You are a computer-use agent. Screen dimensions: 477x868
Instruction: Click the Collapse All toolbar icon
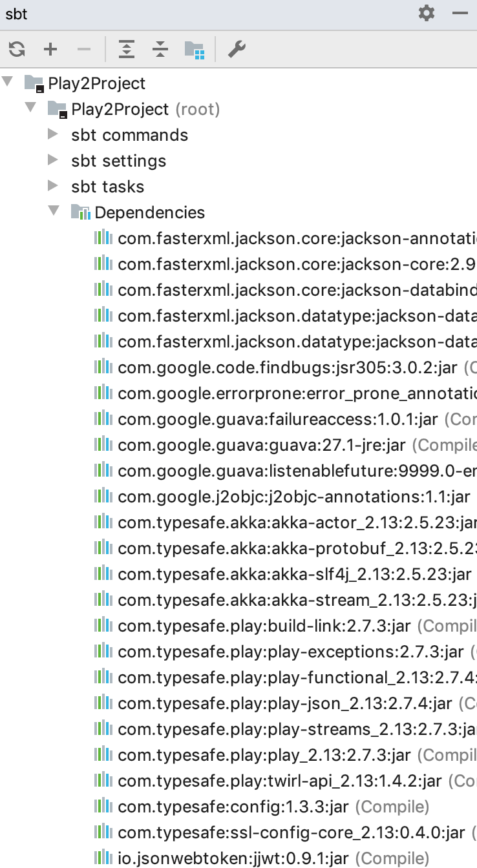(160, 49)
